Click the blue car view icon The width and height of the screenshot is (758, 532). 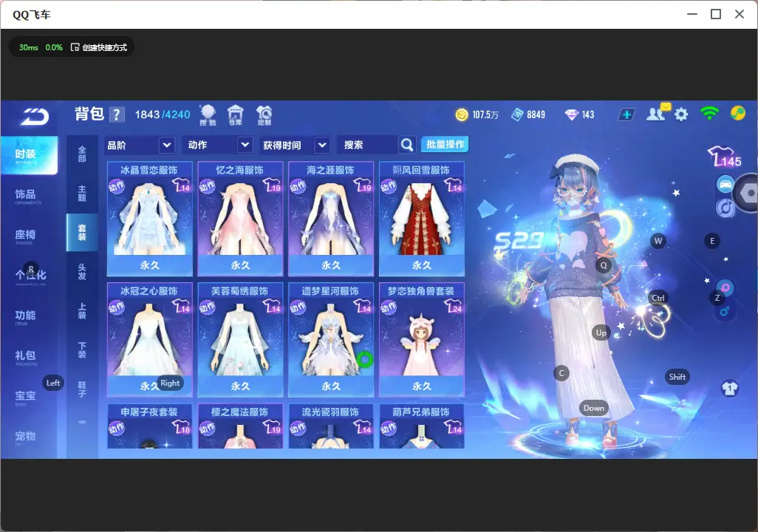(725, 184)
